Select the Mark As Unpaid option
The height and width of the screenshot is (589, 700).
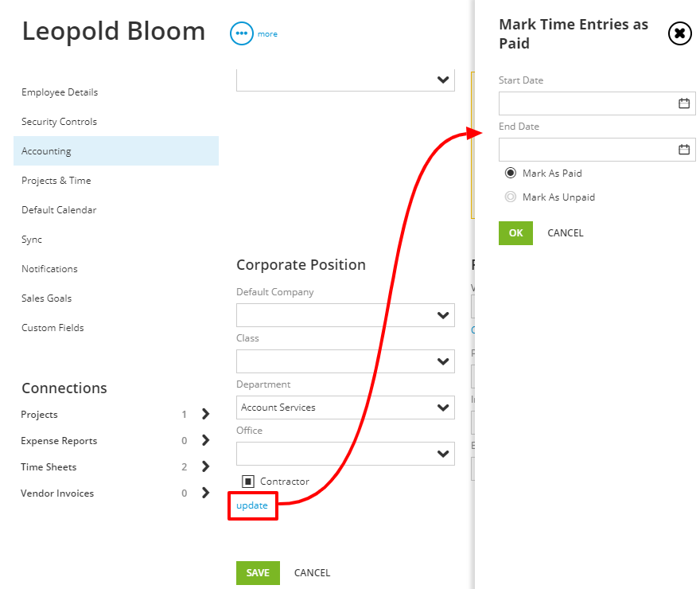[x=510, y=197]
